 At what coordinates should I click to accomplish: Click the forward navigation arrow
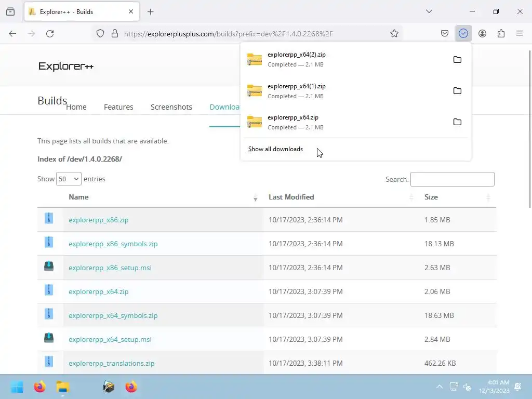pyautogui.click(x=31, y=34)
